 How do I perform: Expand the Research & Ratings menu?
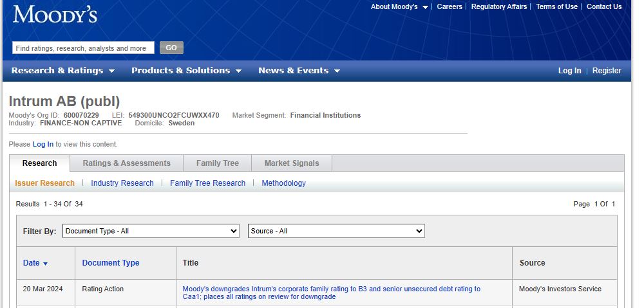click(63, 71)
